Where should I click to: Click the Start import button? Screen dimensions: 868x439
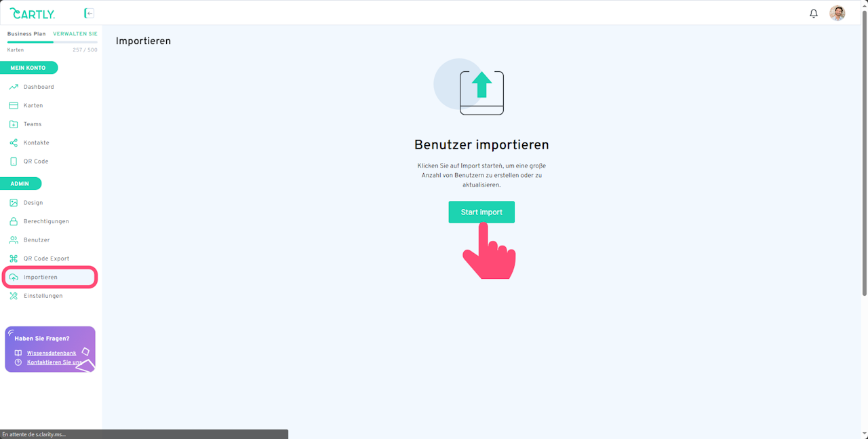pyautogui.click(x=481, y=212)
